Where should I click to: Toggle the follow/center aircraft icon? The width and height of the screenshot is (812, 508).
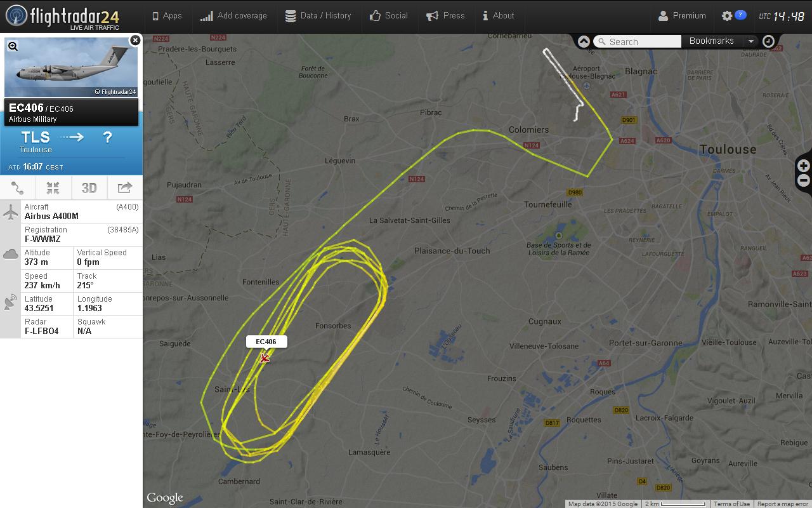(53, 188)
